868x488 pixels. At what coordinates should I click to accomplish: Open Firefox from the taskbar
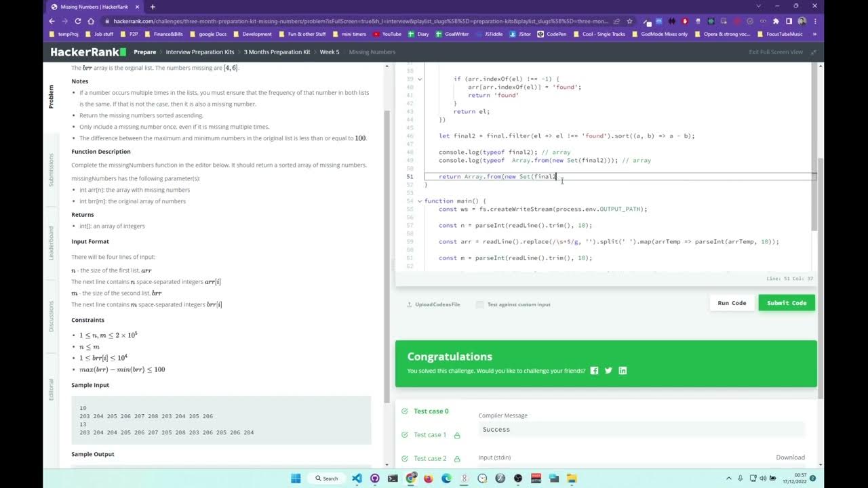pyautogui.click(x=429, y=478)
